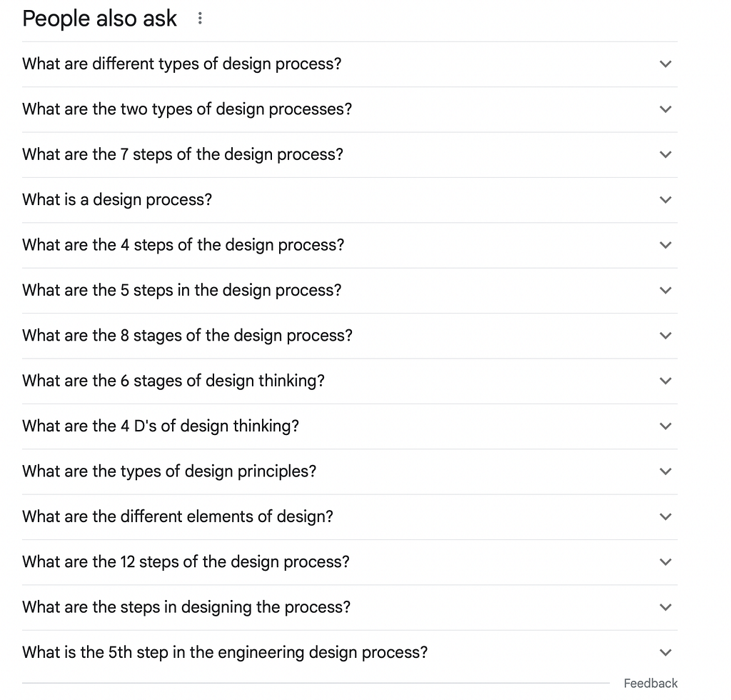
Task: Expand the "4 D's of design thinking" question
Action: pyautogui.click(x=665, y=426)
